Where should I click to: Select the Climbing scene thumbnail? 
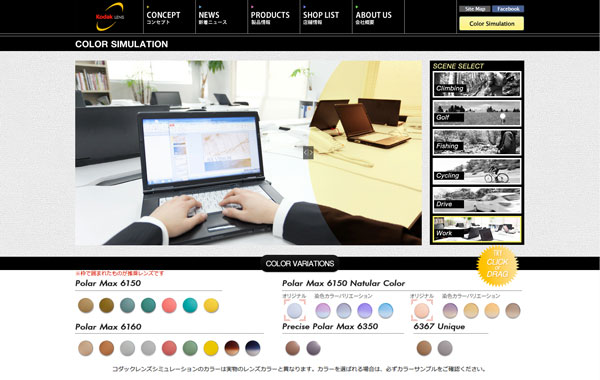pos(477,84)
